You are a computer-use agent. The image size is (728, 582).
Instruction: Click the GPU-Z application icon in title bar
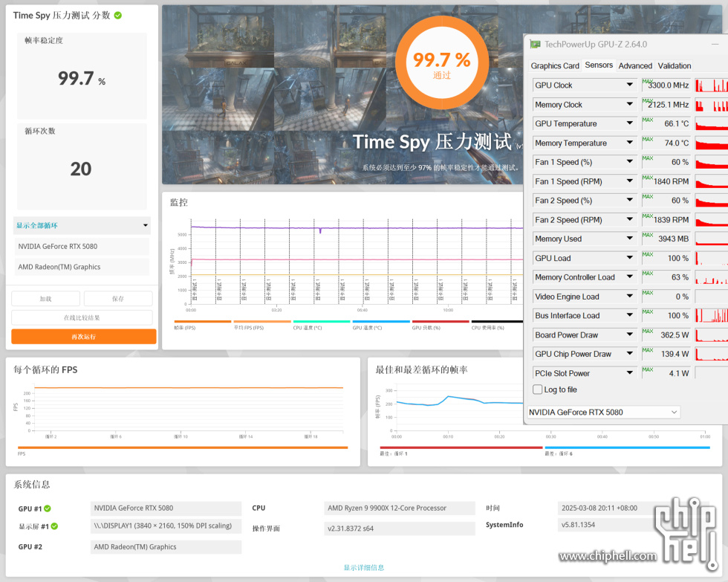[x=536, y=44]
